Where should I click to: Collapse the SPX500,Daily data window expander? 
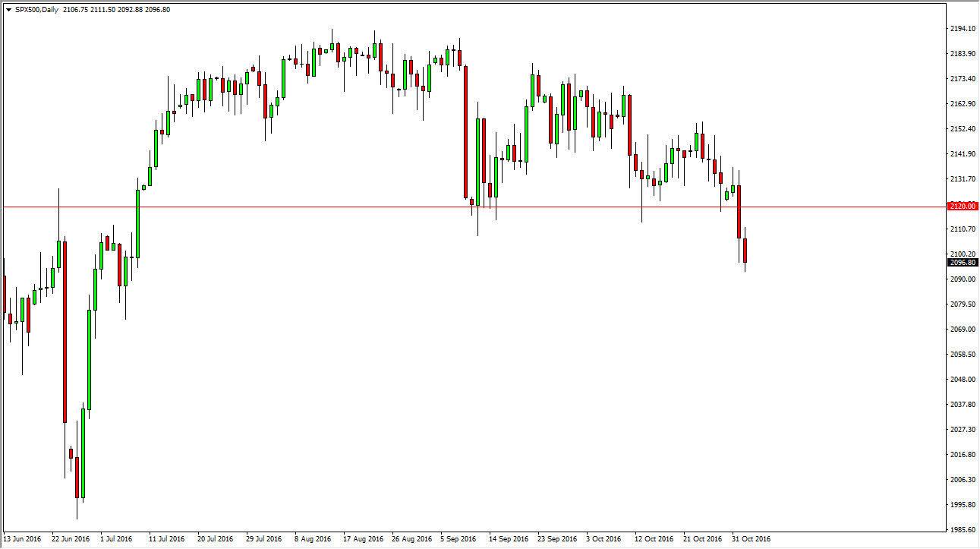(x=8, y=9)
